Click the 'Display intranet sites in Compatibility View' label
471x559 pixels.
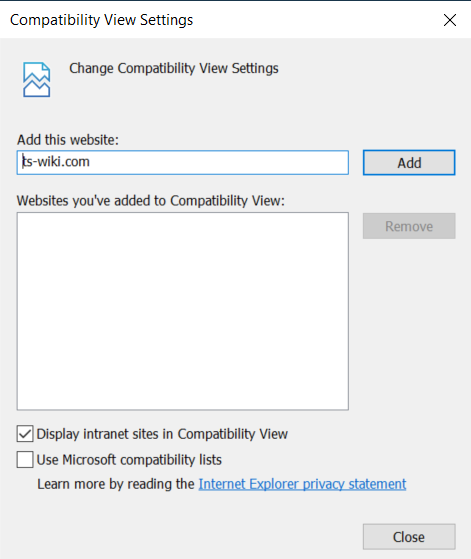click(x=162, y=434)
